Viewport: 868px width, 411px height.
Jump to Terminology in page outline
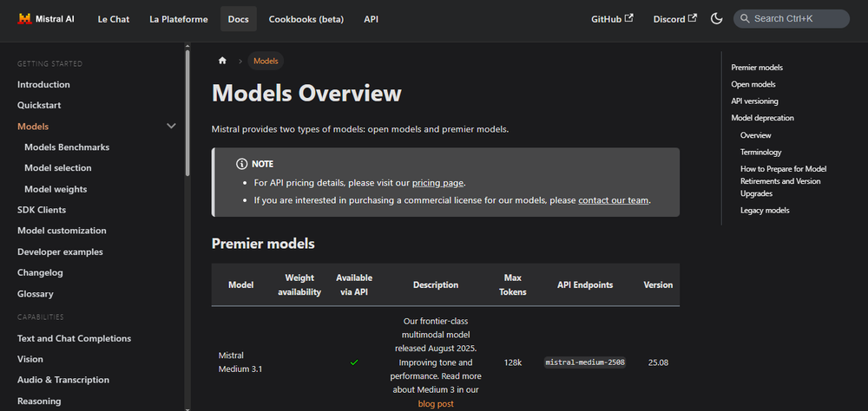click(x=761, y=152)
